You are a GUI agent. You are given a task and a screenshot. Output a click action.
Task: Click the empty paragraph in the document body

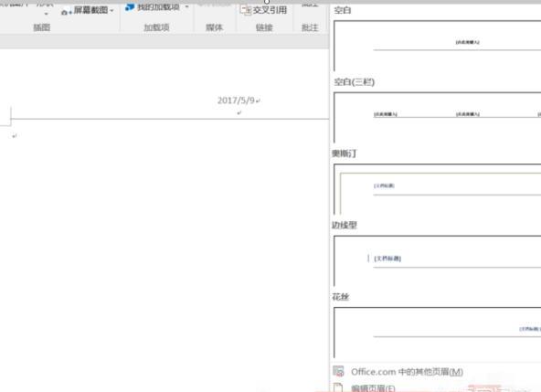(x=15, y=136)
